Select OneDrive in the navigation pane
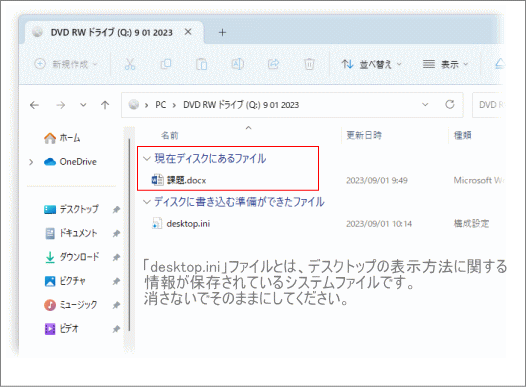526x387 pixels. (x=70, y=162)
